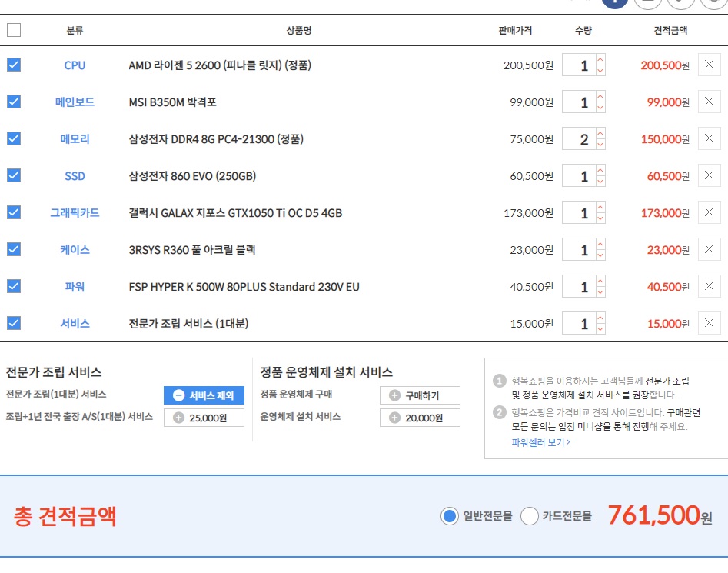Image resolution: width=728 pixels, height=573 pixels.
Task: Click 3RSYS R360 case product name
Action: tap(191, 250)
